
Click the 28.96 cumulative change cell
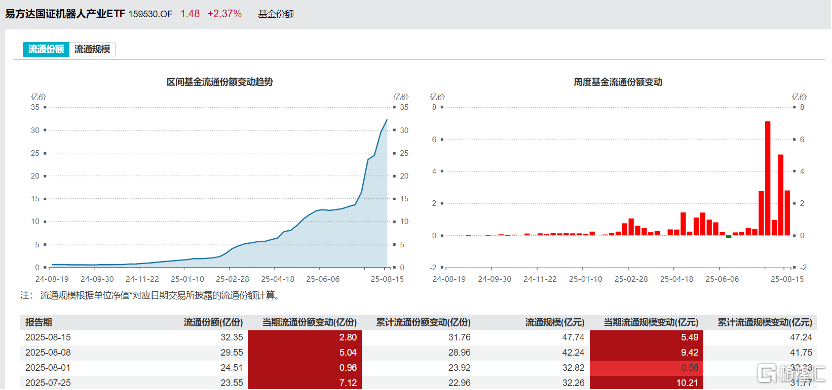pos(461,352)
